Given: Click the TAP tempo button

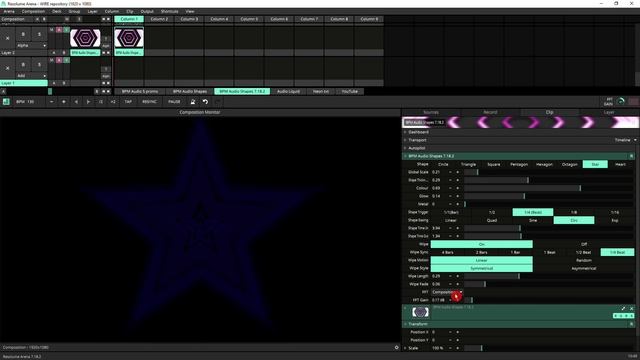Looking at the screenshot, I should [128, 102].
